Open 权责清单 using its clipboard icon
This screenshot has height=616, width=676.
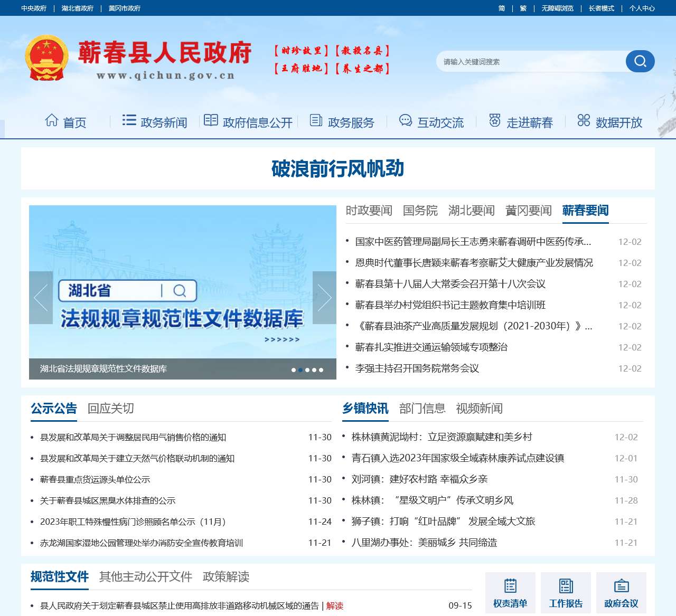[x=510, y=584]
